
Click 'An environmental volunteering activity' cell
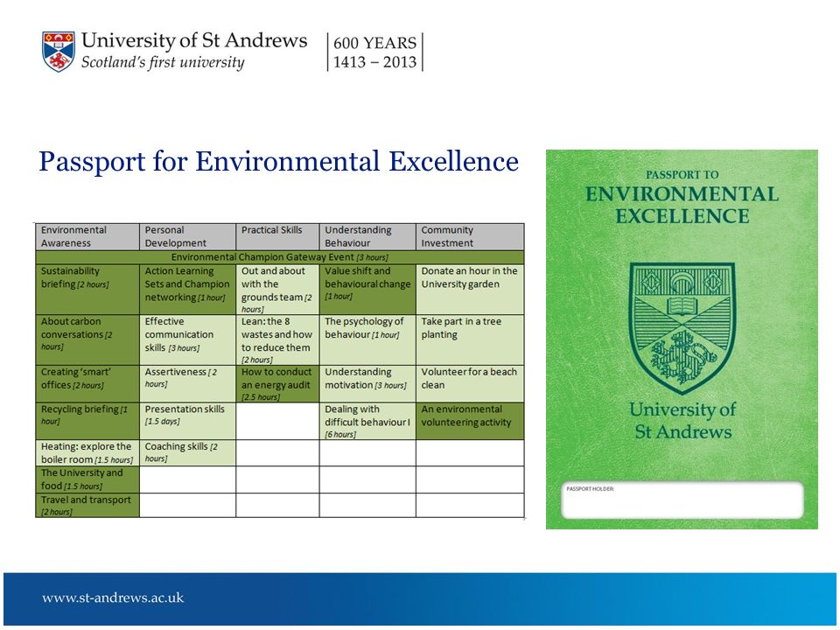(x=470, y=421)
